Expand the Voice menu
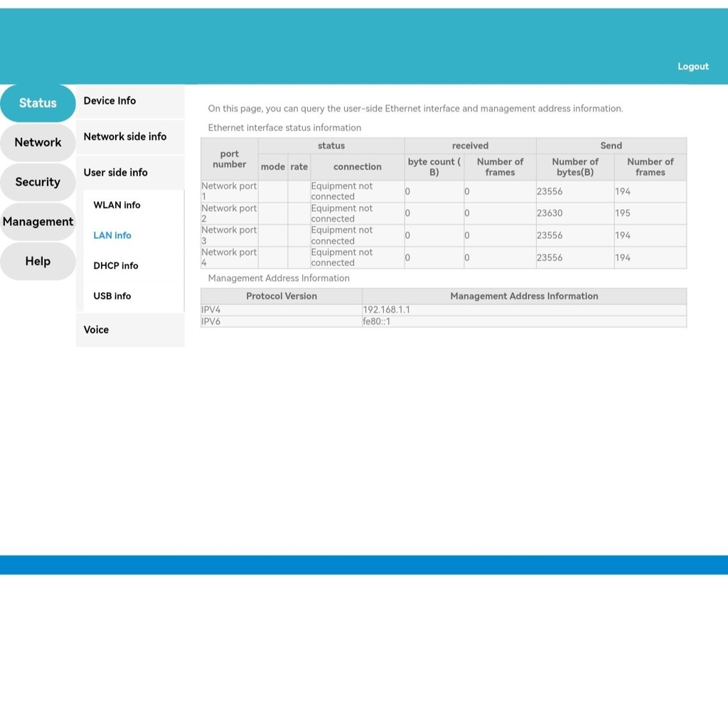Viewport: 728px width, 728px height. click(x=97, y=330)
